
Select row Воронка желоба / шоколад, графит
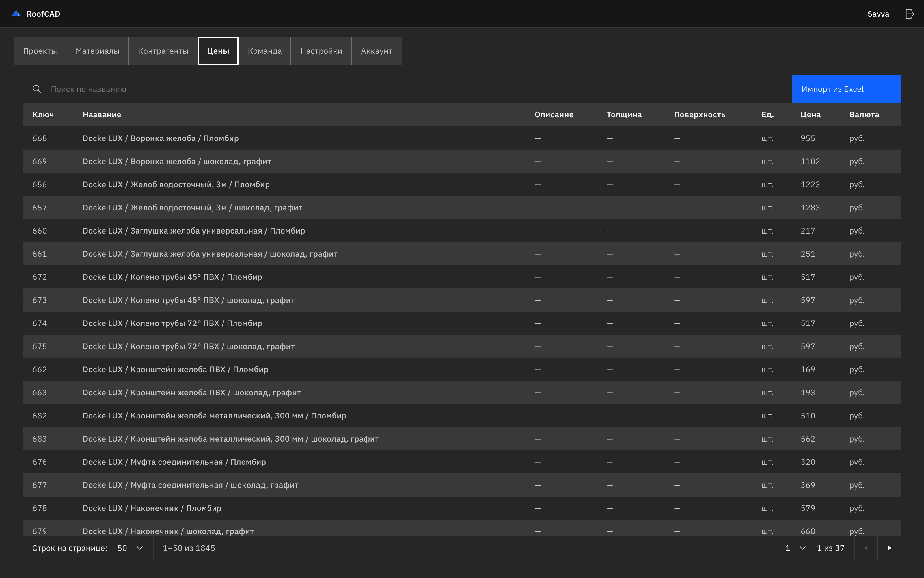click(x=462, y=161)
